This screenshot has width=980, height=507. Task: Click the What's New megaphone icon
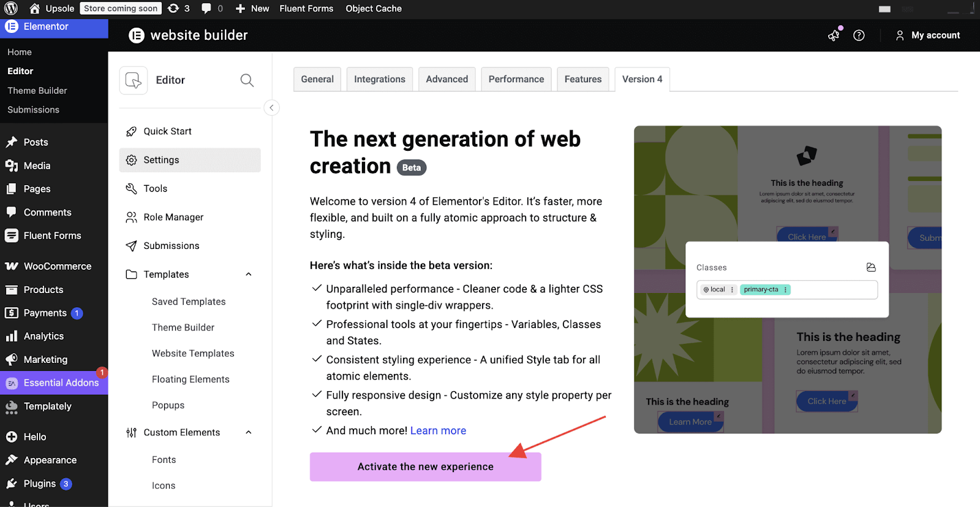pyautogui.click(x=834, y=36)
